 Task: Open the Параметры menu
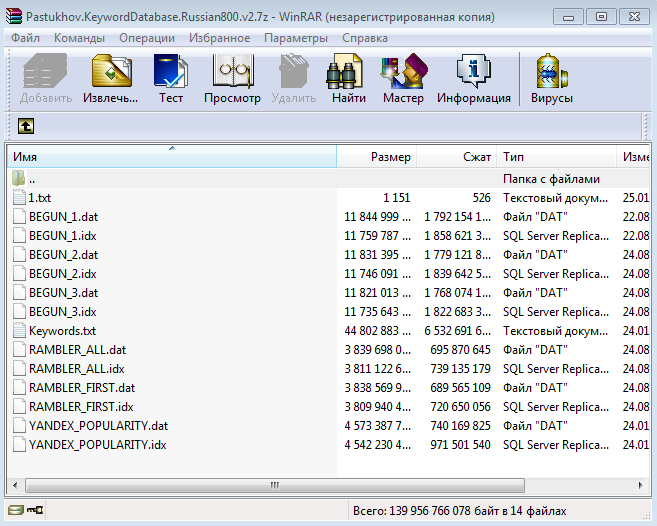pyautogui.click(x=296, y=38)
